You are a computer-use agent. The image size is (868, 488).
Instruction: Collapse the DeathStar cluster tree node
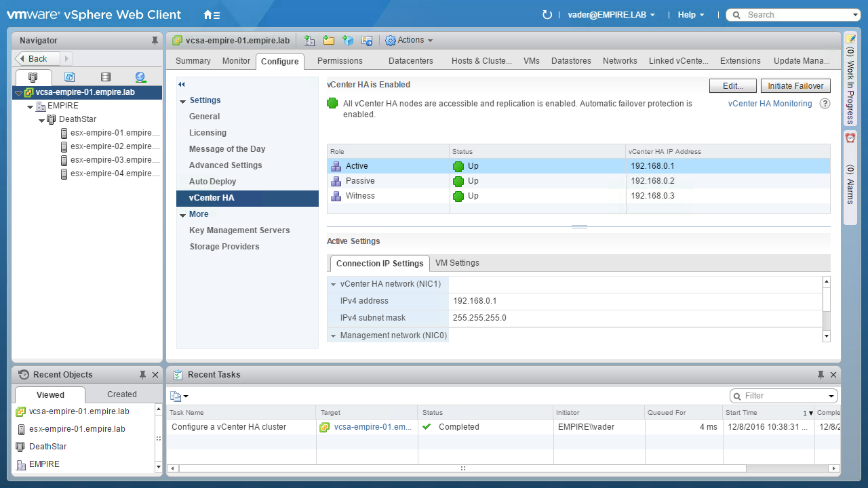point(41,120)
